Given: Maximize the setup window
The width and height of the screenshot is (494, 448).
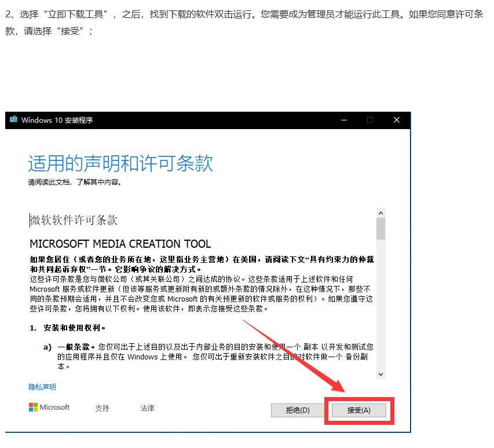Looking at the screenshot, I should click(x=370, y=120).
